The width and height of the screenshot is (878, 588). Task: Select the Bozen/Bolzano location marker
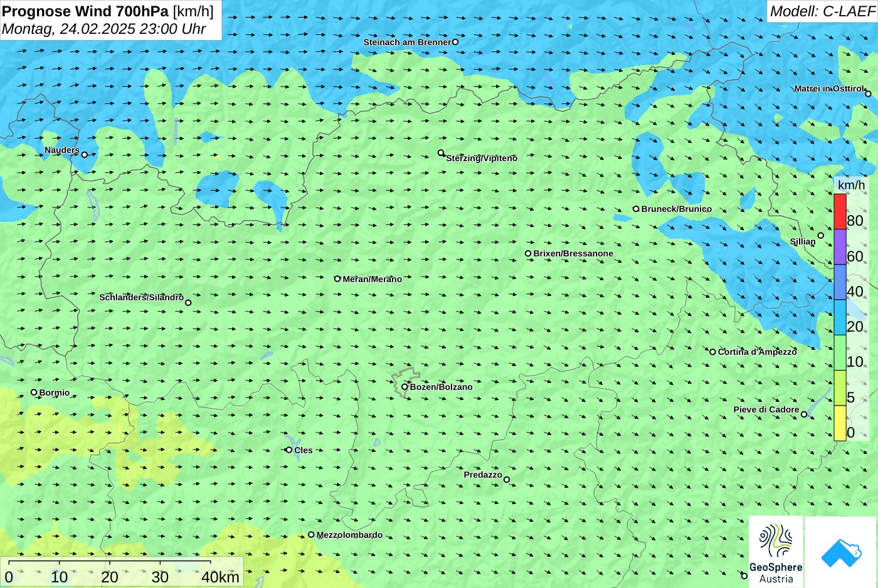(x=405, y=387)
